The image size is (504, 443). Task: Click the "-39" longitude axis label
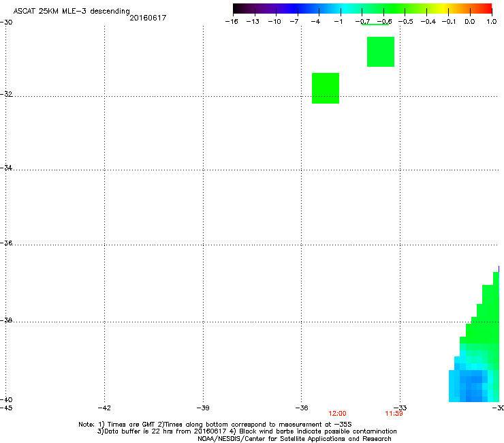203,408
